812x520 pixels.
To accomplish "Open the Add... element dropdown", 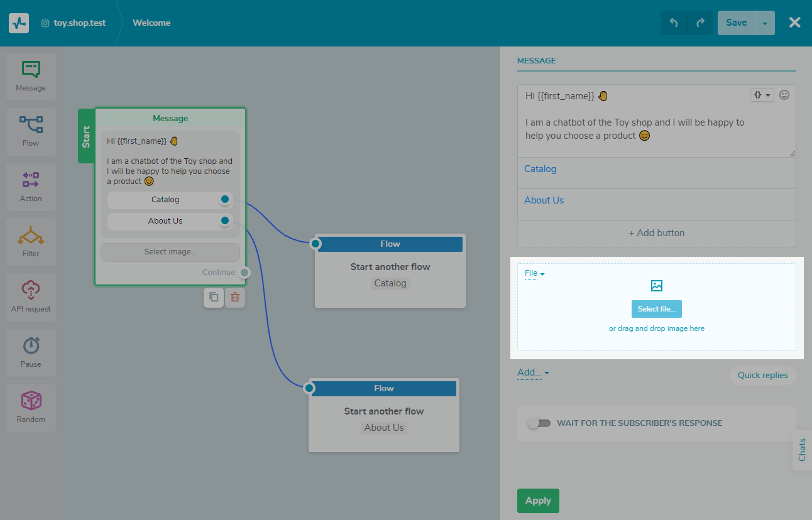I will click(x=533, y=372).
